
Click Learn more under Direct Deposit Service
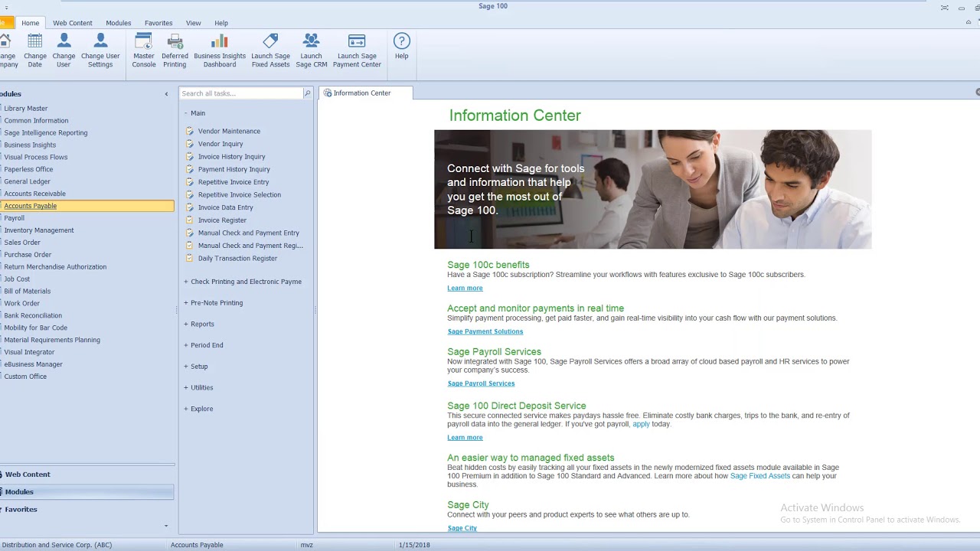[x=465, y=438]
